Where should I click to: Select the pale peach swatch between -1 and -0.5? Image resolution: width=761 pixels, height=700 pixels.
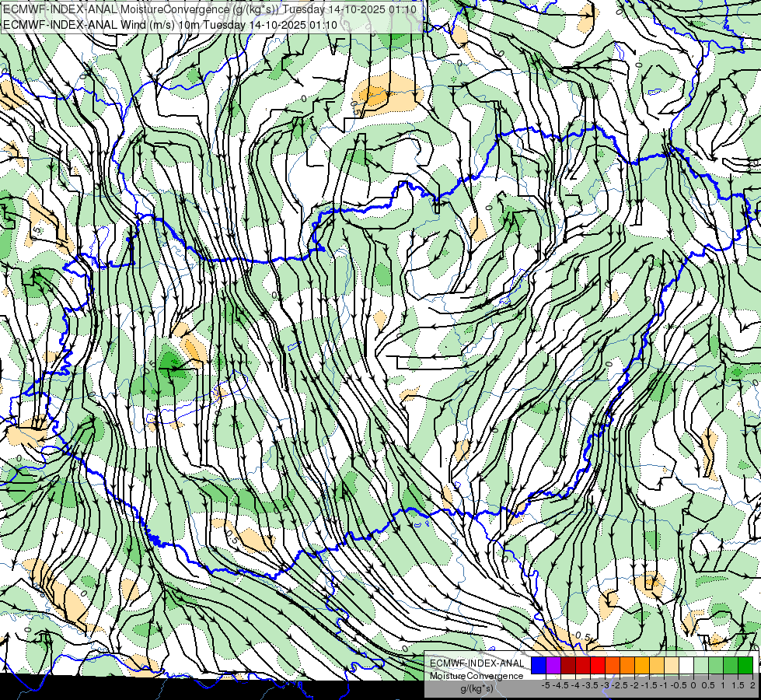pyautogui.click(x=672, y=665)
